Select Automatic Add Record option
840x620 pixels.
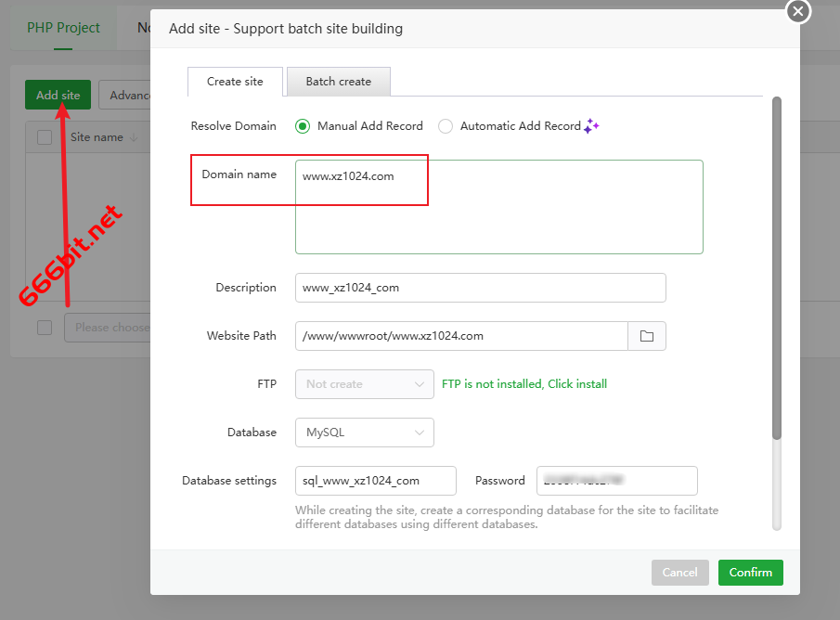(446, 126)
